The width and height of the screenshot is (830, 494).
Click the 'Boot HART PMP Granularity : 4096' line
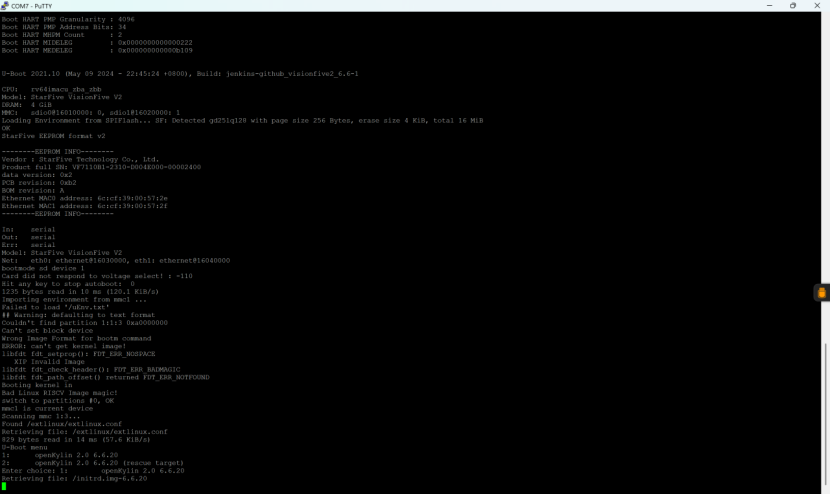click(68, 20)
